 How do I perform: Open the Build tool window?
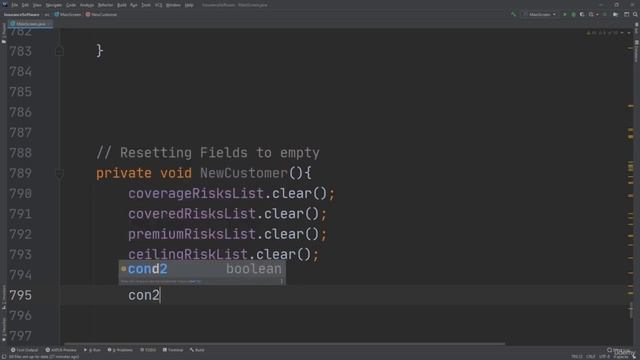197,350
